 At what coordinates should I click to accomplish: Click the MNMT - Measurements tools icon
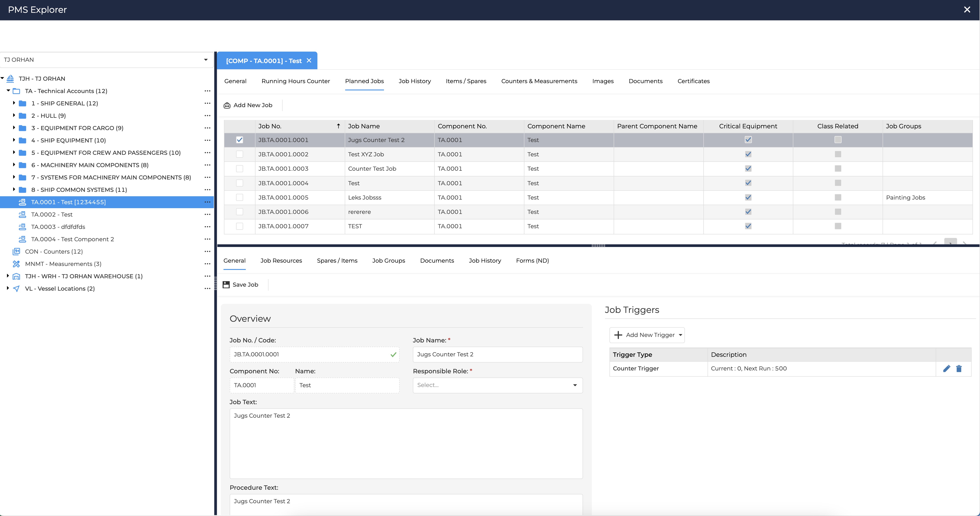[x=16, y=264]
